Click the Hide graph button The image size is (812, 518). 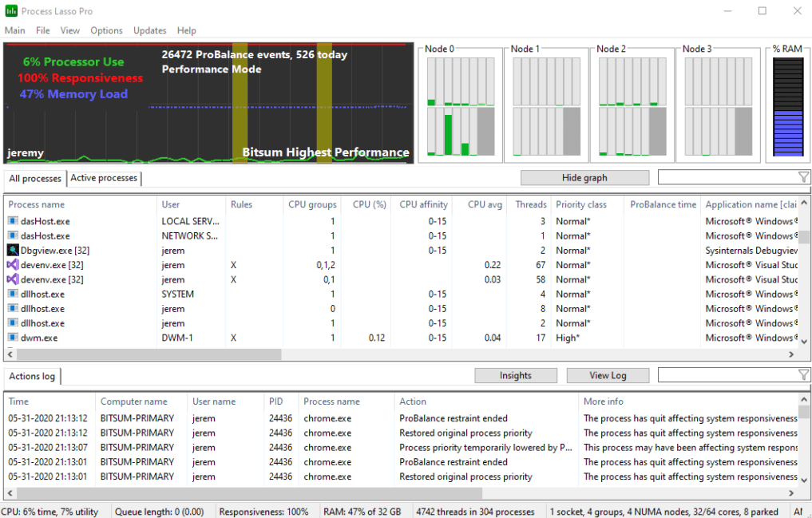tap(584, 177)
